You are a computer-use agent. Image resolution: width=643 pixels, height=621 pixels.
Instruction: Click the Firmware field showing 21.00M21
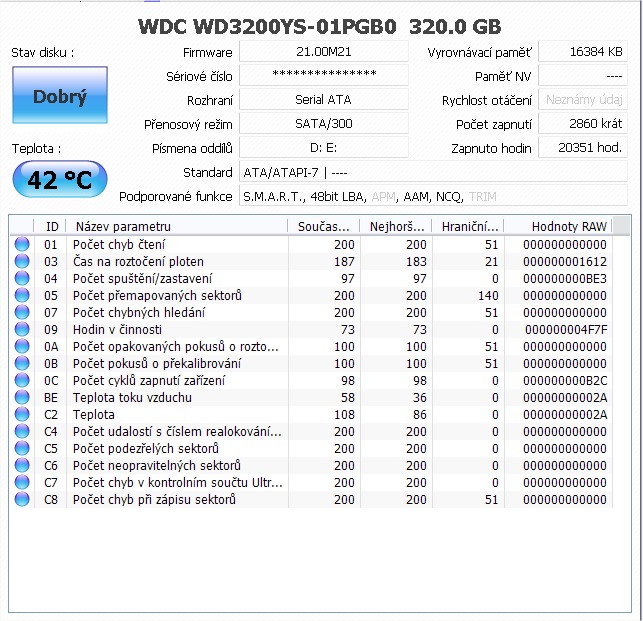(324, 52)
